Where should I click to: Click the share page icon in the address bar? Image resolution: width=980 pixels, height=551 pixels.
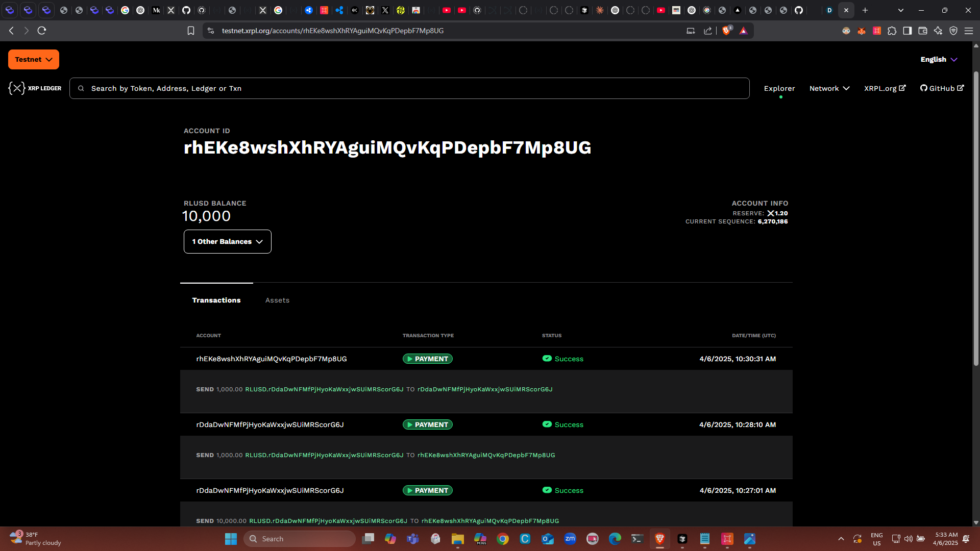[707, 31]
